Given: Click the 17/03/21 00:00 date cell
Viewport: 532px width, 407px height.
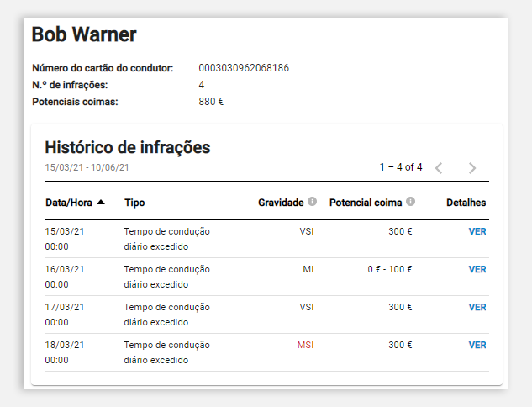Looking at the screenshot, I should 65,314.
